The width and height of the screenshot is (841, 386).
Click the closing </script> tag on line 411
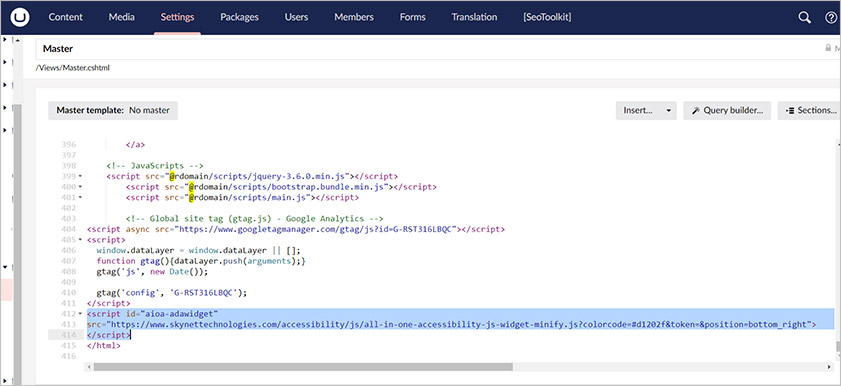(x=108, y=303)
